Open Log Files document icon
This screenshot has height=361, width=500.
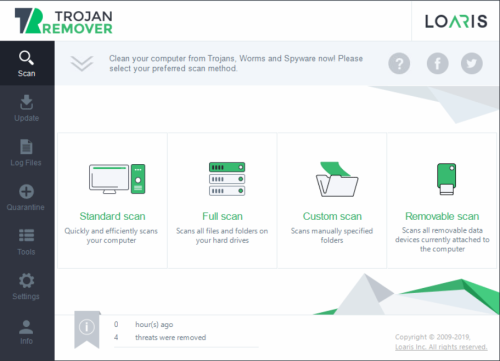coord(26,147)
